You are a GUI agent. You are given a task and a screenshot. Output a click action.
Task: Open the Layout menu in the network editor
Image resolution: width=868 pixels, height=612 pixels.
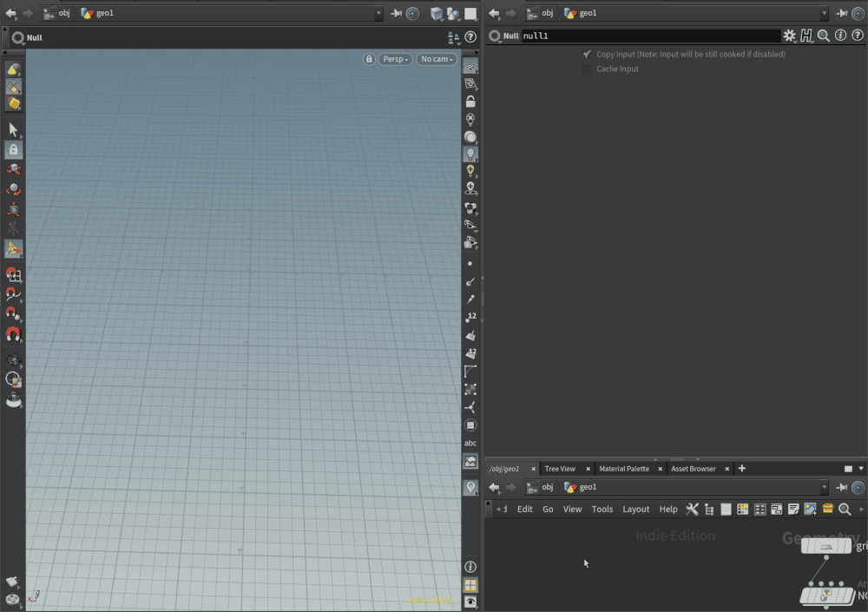tap(635, 510)
